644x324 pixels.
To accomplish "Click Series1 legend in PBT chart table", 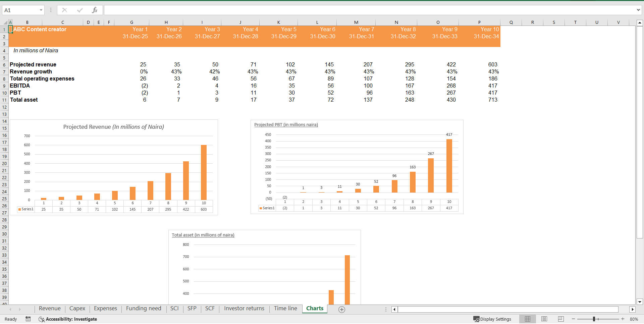I will [267, 208].
